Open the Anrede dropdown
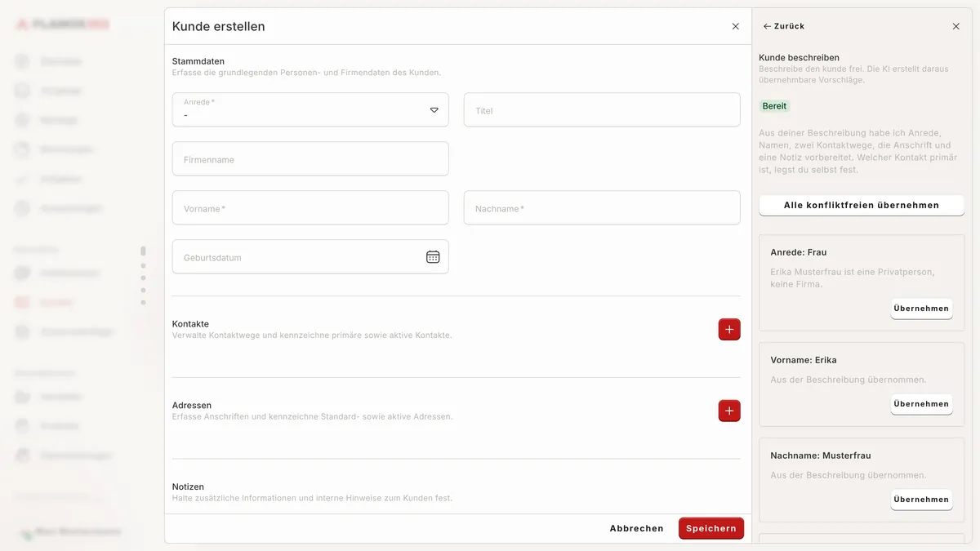The width and height of the screenshot is (980, 551). coord(310,109)
